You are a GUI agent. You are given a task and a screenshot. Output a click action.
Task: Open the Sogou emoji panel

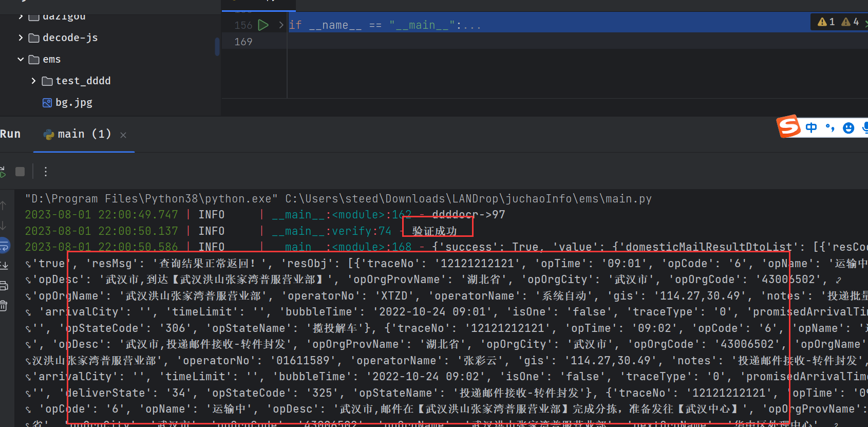click(x=848, y=128)
